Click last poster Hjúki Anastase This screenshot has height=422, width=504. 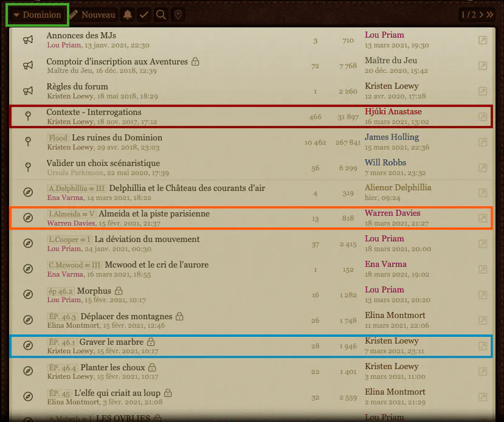[393, 111]
